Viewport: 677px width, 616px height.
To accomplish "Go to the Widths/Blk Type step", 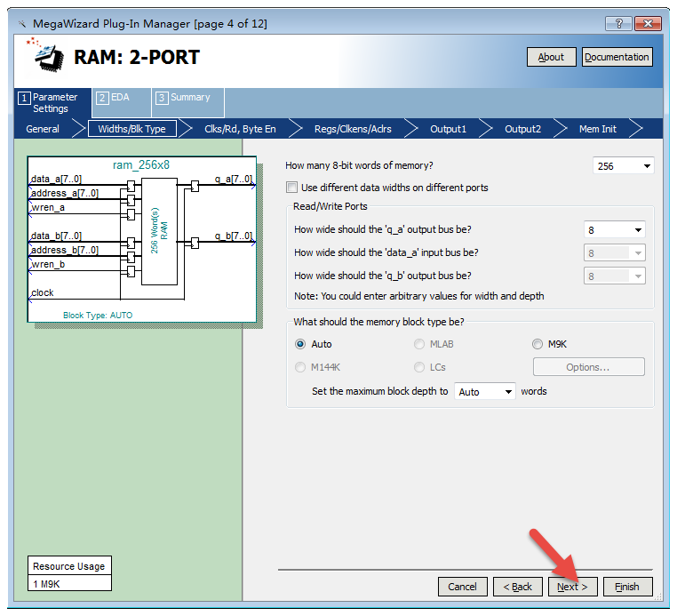I will (132, 129).
